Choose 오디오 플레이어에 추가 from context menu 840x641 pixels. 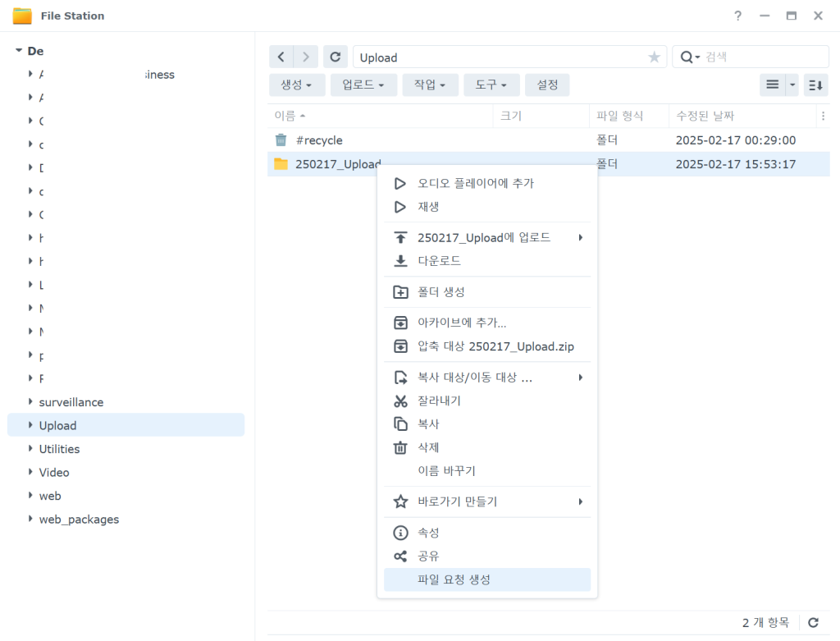pyautogui.click(x=487, y=183)
